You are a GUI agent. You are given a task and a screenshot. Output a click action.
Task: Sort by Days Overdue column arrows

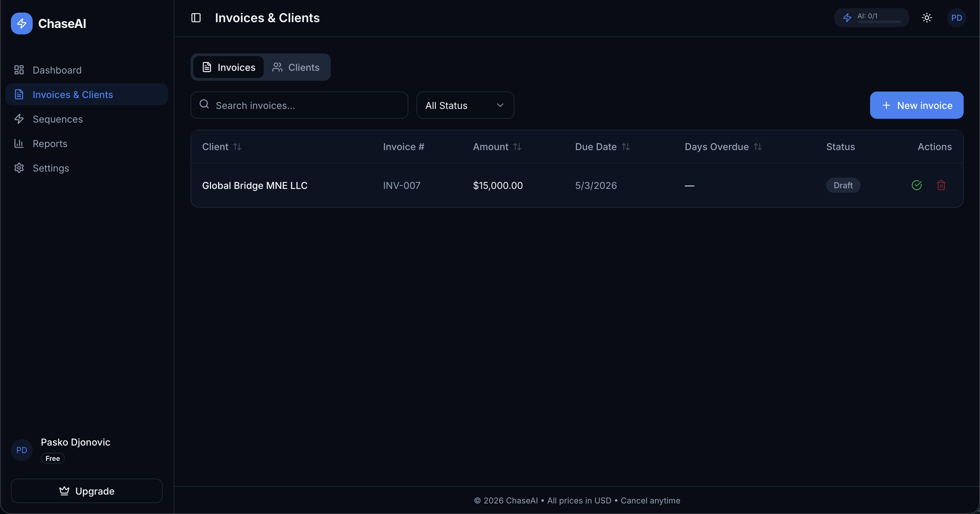tap(758, 147)
